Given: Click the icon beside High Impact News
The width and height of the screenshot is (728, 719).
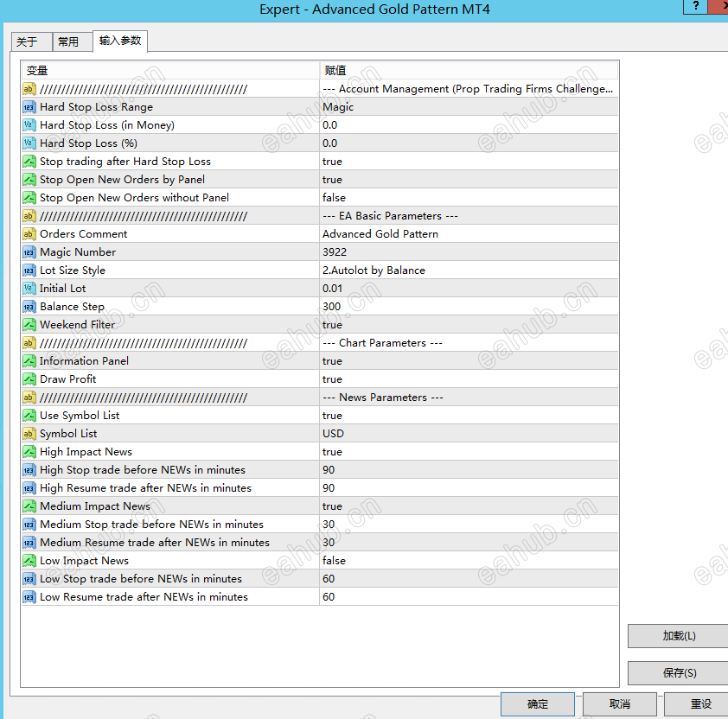Looking at the screenshot, I should click(x=29, y=452).
